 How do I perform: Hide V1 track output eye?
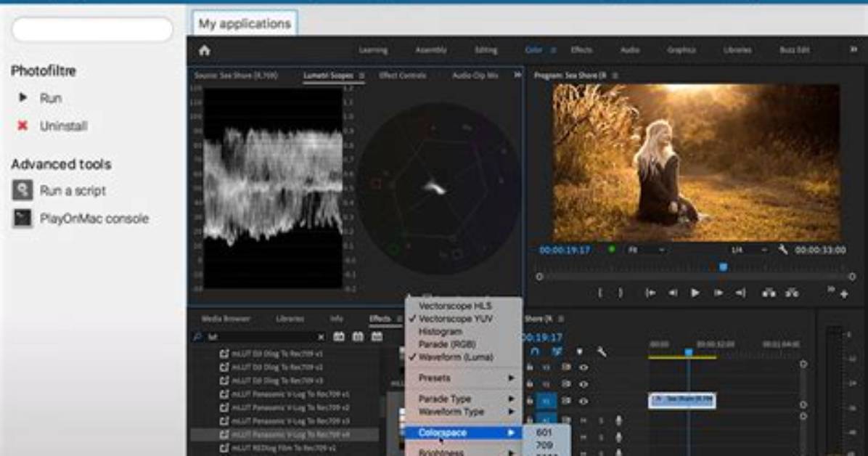584,401
